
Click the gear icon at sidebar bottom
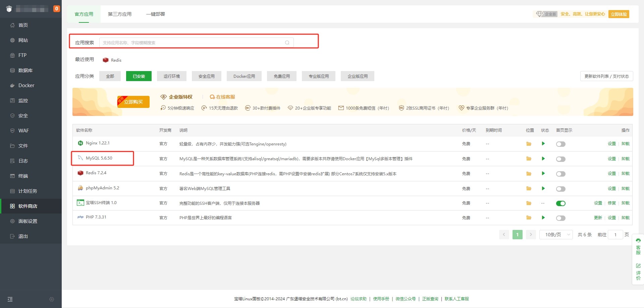(x=52, y=299)
